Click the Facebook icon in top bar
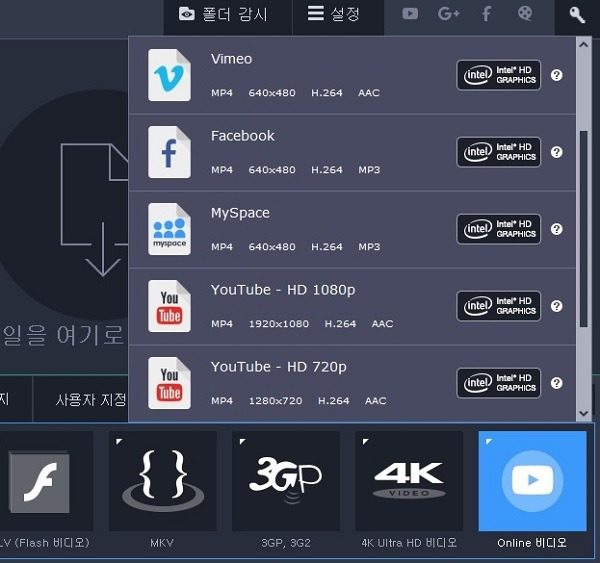 click(486, 14)
